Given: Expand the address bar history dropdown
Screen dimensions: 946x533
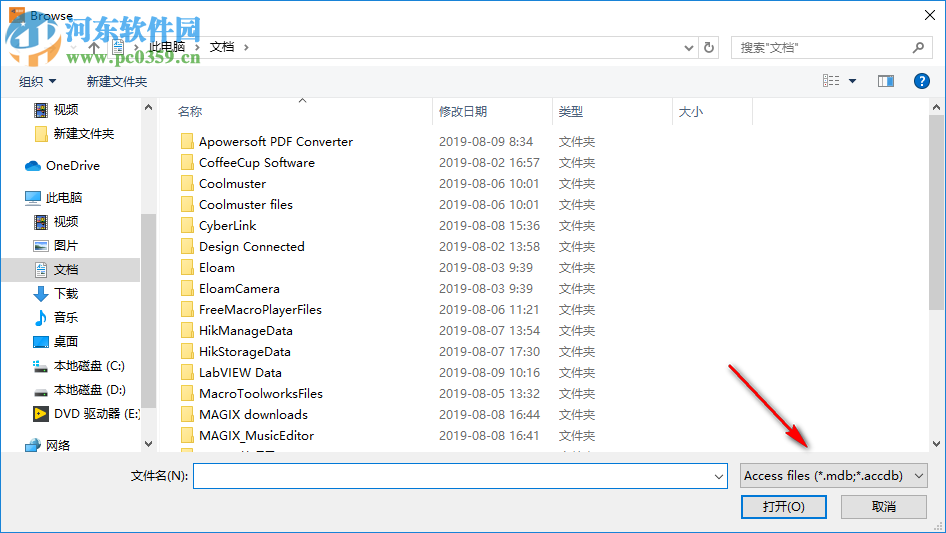Looking at the screenshot, I should click(x=688, y=48).
